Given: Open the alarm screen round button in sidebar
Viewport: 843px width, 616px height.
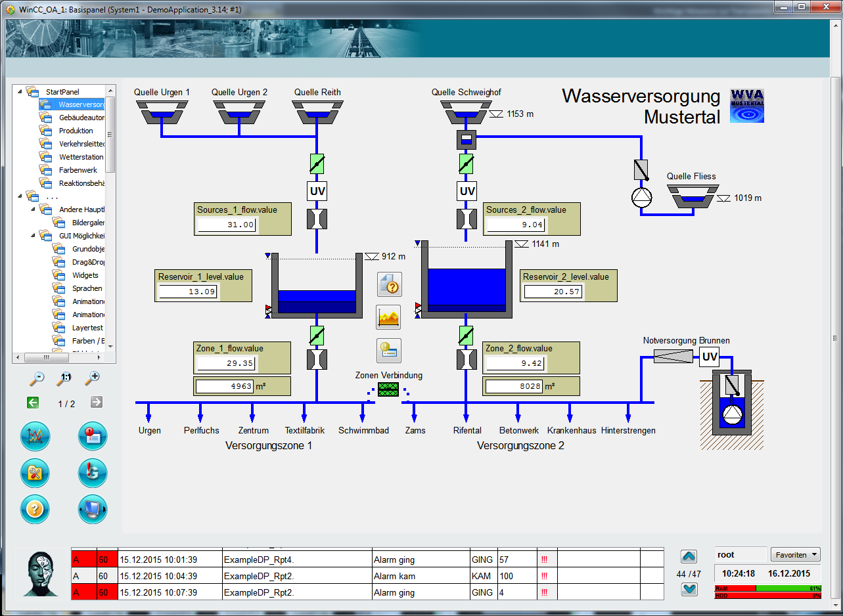Looking at the screenshot, I should pyautogui.click(x=92, y=436).
